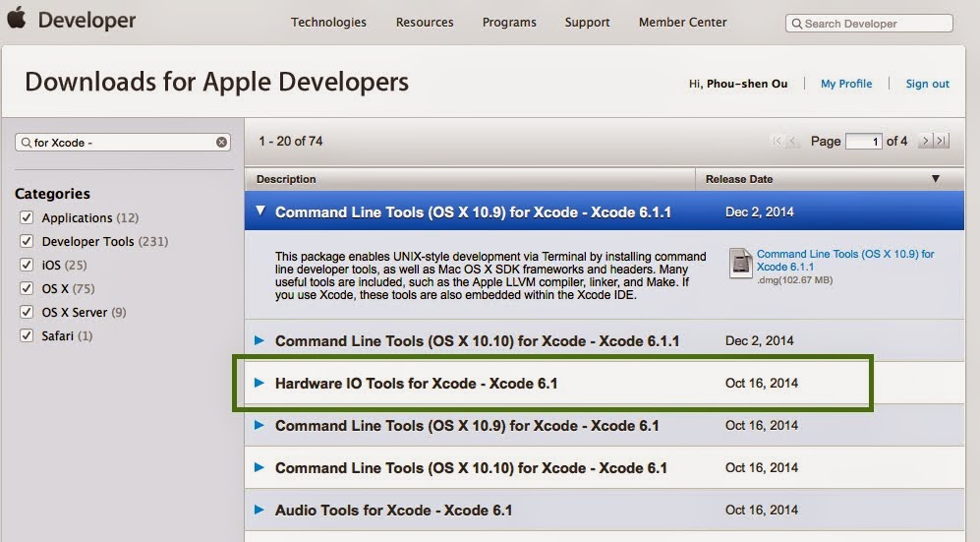
Task: Jump to last results page
Action: 942,141
